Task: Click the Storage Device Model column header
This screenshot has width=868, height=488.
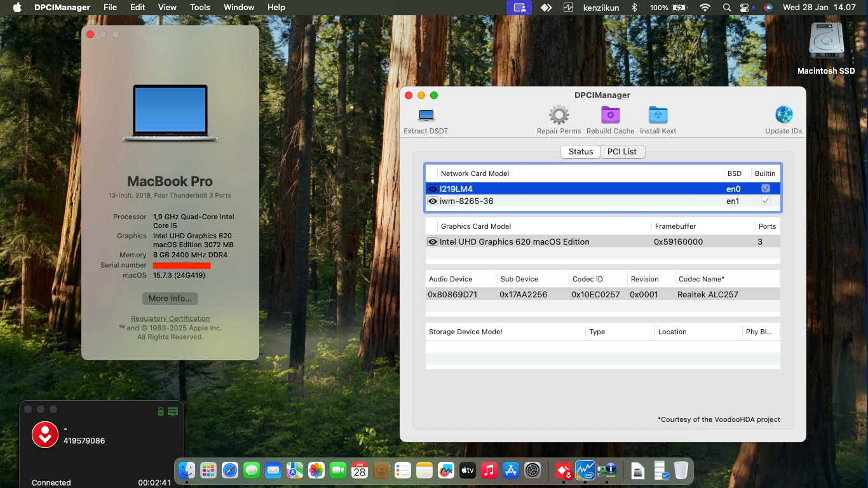Action: (465, 332)
